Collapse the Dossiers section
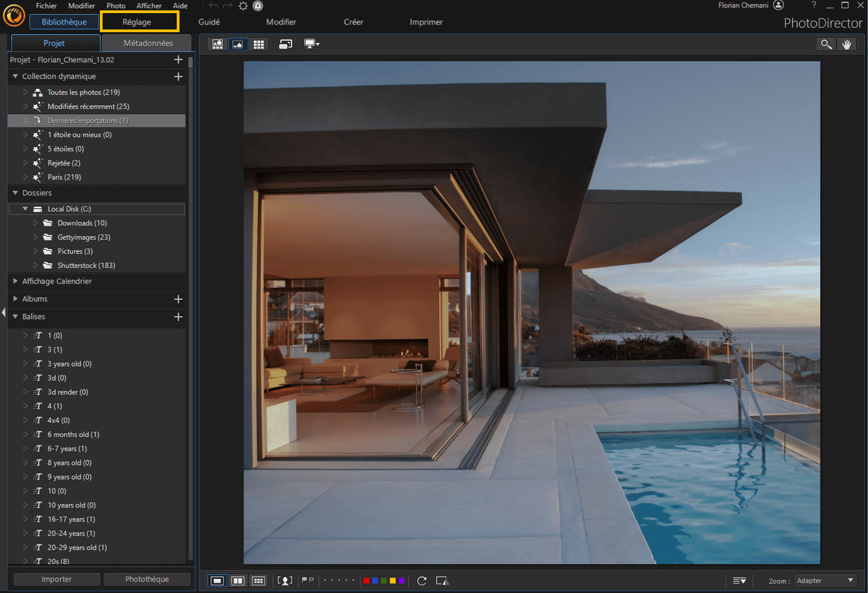Image resolution: width=868 pixels, height=593 pixels. [x=15, y=193]
